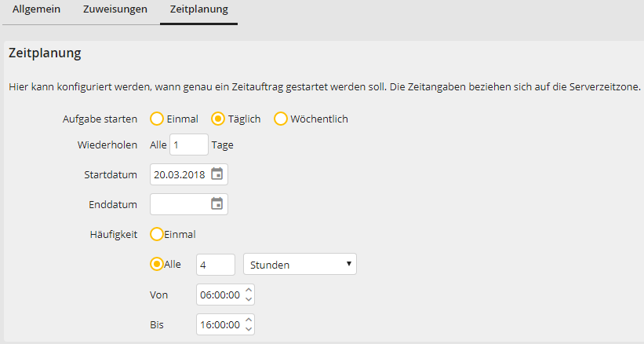
Task: Choose the Wöchentlich radio option
Action: click(x=281, y=119)
